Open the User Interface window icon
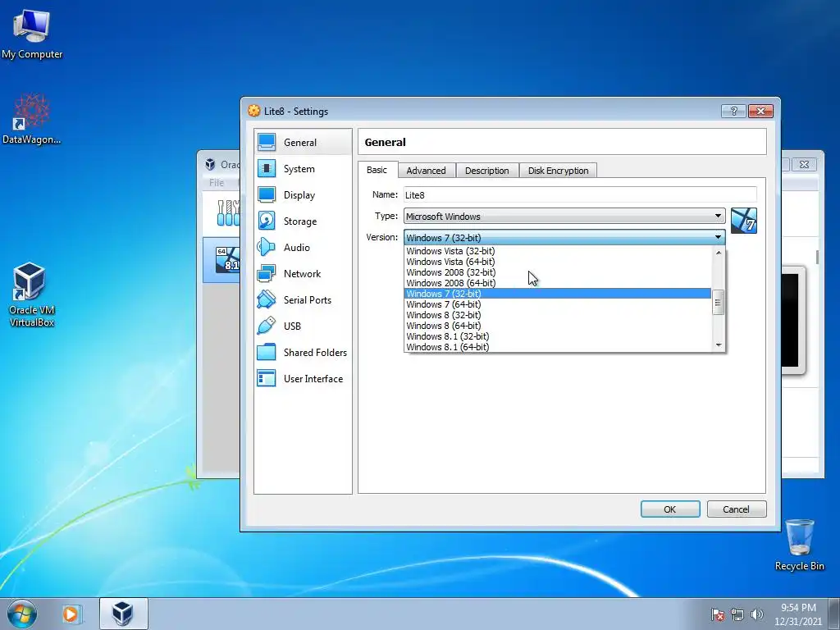The height and width of the screenshot is (630, 840). click(x=267, y=378)
